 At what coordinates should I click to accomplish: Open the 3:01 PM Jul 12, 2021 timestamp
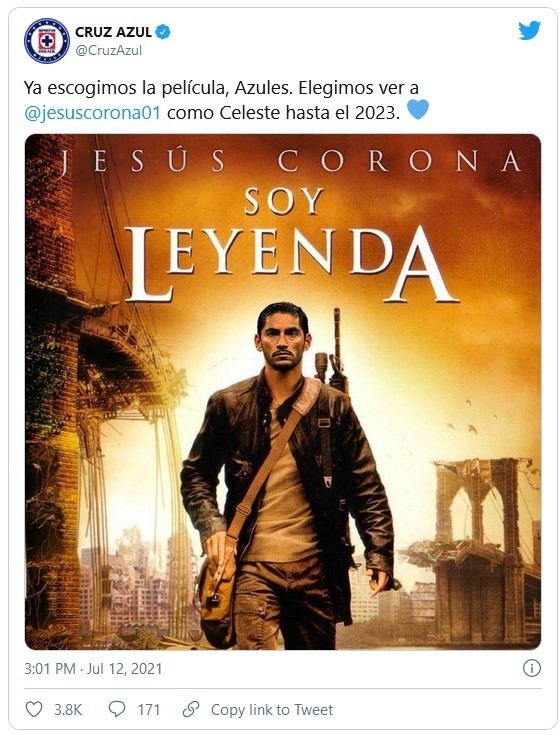[x=93, y=668]
